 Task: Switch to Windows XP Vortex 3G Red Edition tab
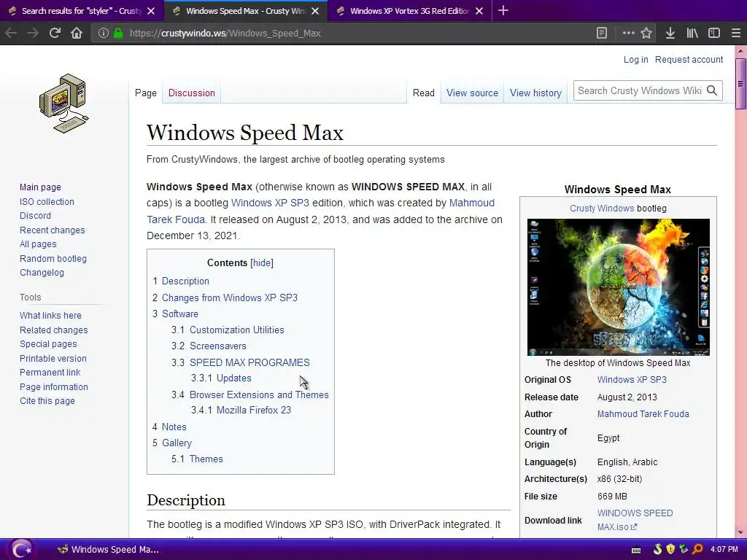[x=410, y=11]
